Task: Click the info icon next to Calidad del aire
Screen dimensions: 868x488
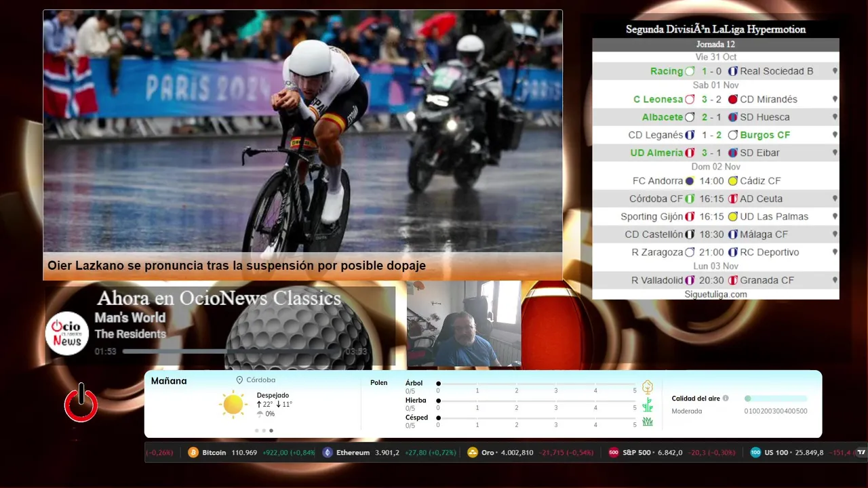Action: click(x=726, y=399)
